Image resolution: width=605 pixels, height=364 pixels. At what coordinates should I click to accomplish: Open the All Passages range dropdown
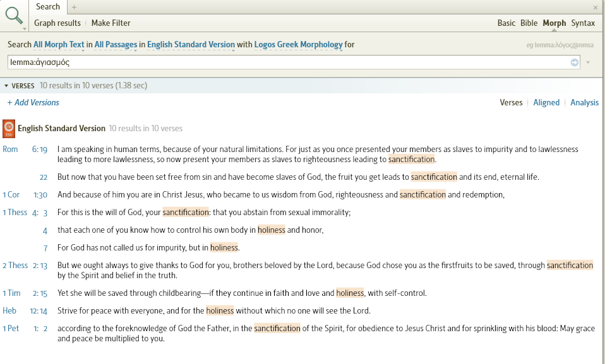pos(116,45)
